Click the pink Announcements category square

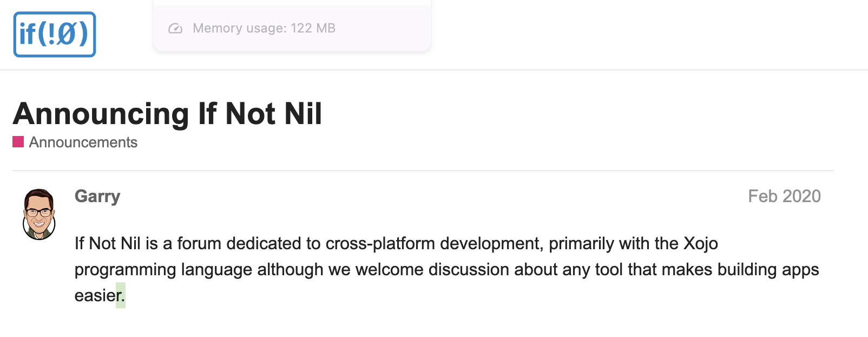coord(18,142)
